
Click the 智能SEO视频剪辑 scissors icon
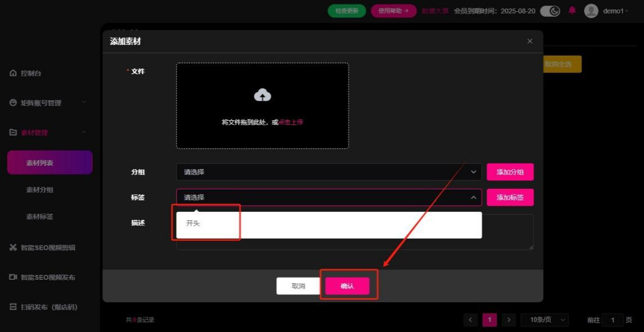[13, 248]
